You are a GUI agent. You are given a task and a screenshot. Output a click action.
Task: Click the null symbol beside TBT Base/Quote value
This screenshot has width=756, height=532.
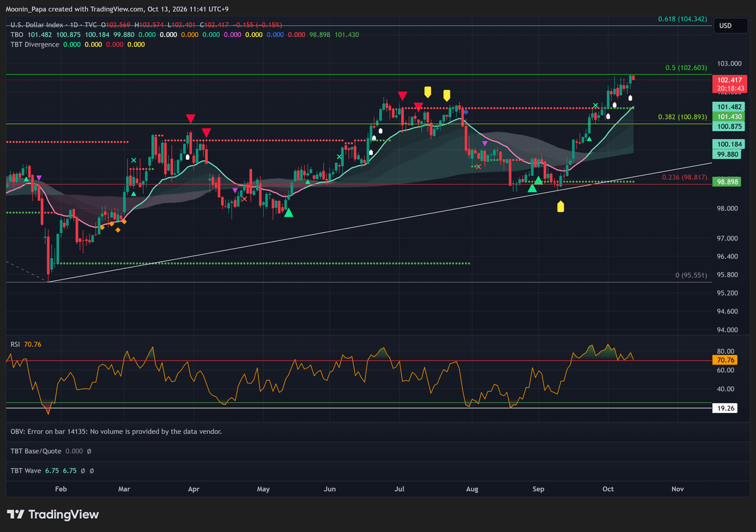[89, 451]
